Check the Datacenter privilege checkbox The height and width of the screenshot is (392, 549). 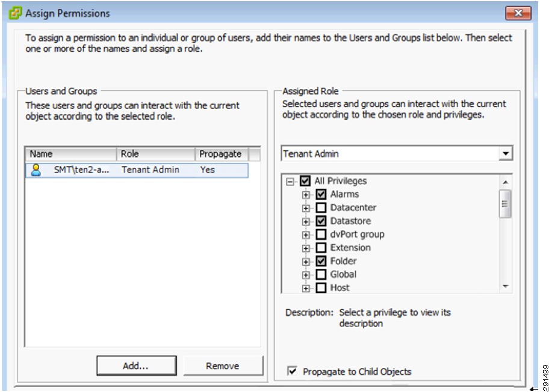pos(321,207)
